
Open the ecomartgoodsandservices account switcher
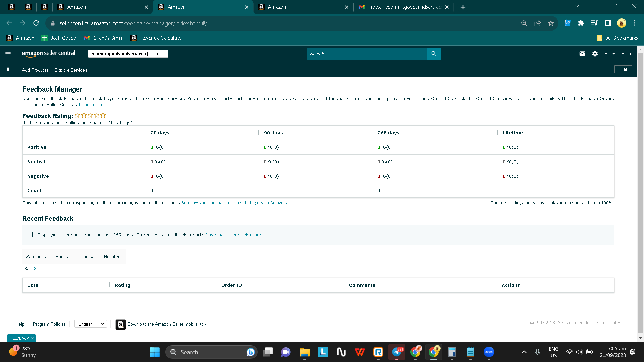pos(128,54)
